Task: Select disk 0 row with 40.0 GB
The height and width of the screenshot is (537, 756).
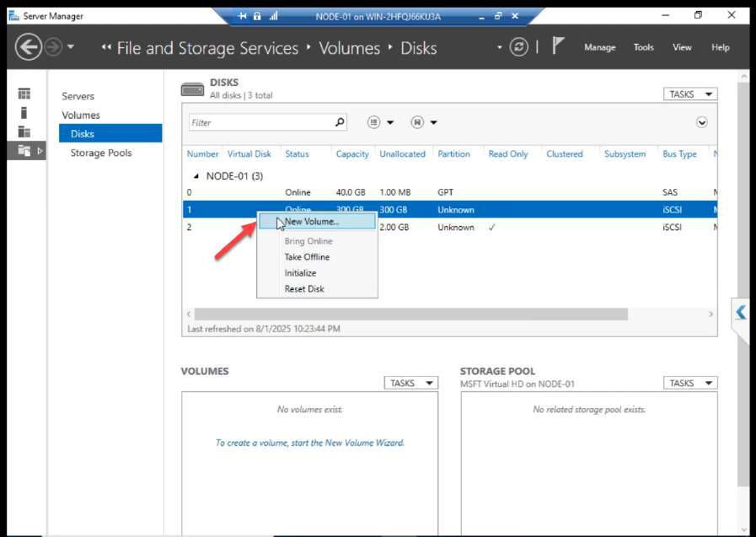Action: pos(449,192)
